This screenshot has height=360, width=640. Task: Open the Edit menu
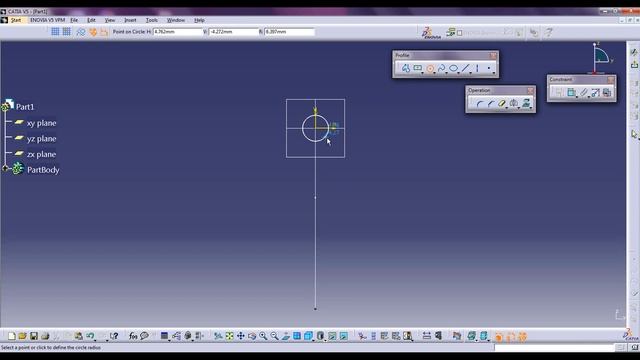(x=91, y=20)
